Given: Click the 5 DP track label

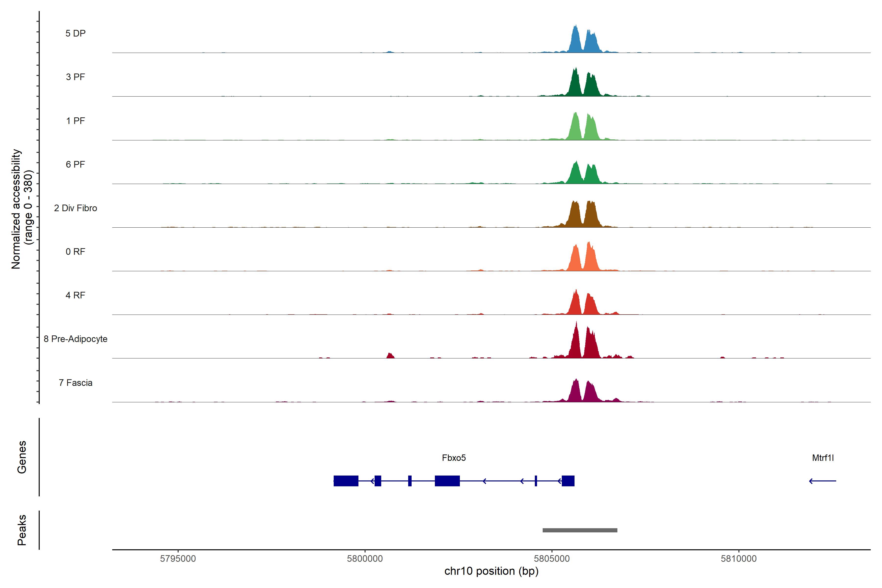Looking at the screenshot, I should pyautogui.click(x=75, y=33).
